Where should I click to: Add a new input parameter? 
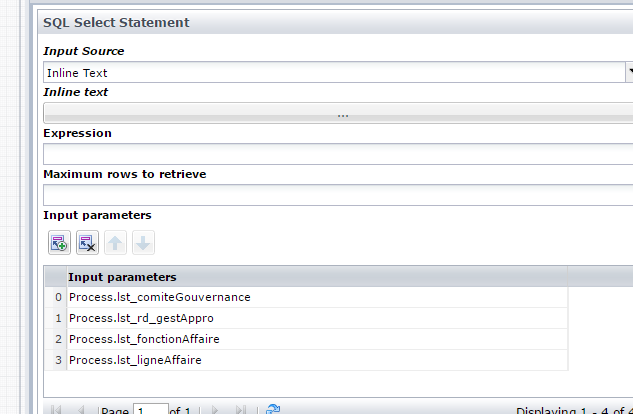59,243
